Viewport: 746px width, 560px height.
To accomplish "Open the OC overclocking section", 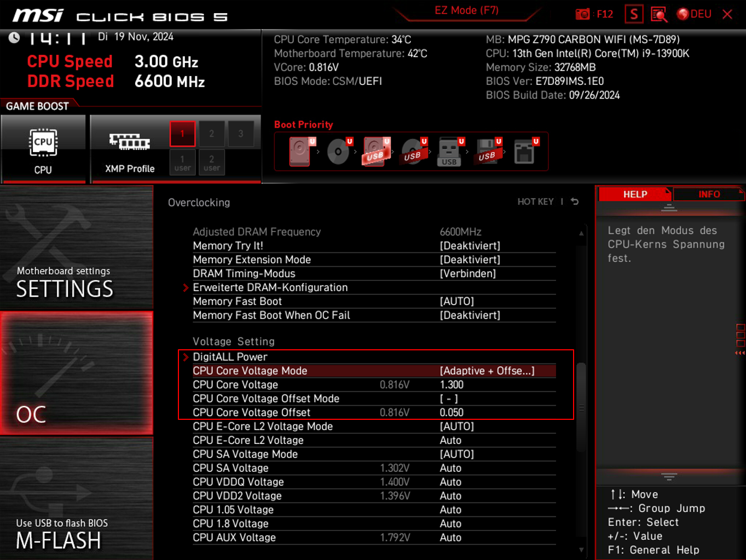I will 77,373.
